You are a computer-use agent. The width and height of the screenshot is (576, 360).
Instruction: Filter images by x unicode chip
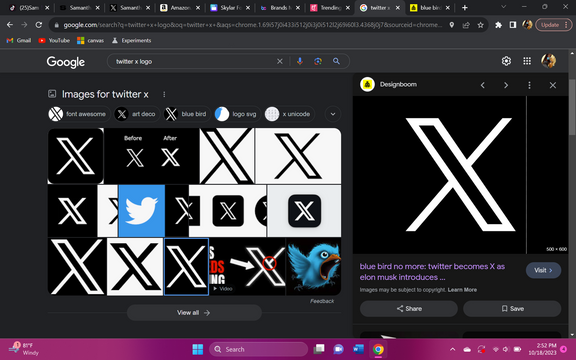click(x=290, y=114)
